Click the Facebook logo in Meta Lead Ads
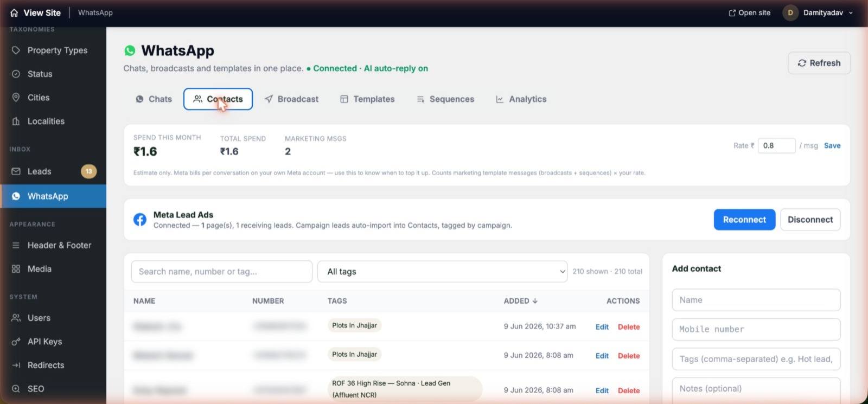 point(140,220)
